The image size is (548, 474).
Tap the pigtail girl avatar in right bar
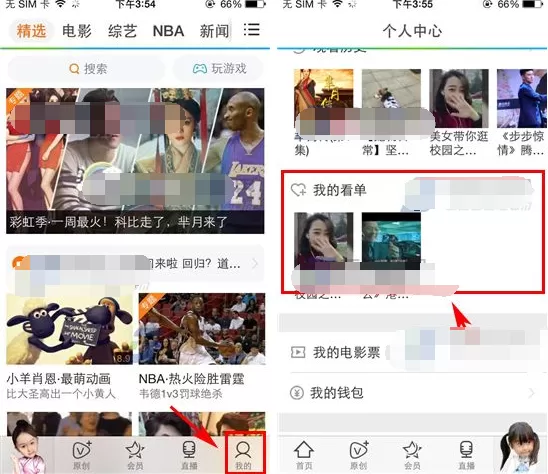pos(521,447)
